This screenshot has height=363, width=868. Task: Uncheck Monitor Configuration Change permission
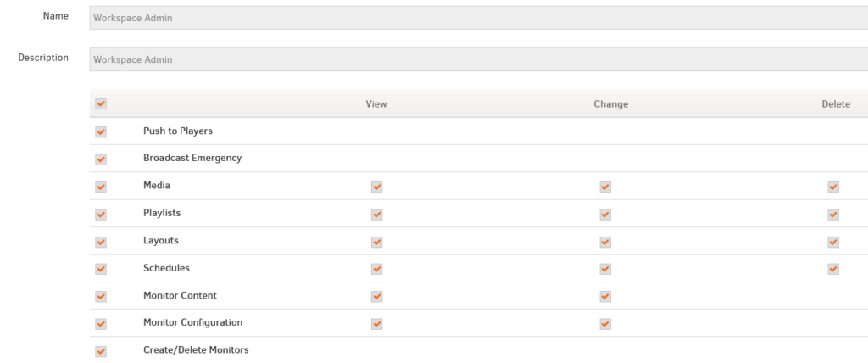605,324
